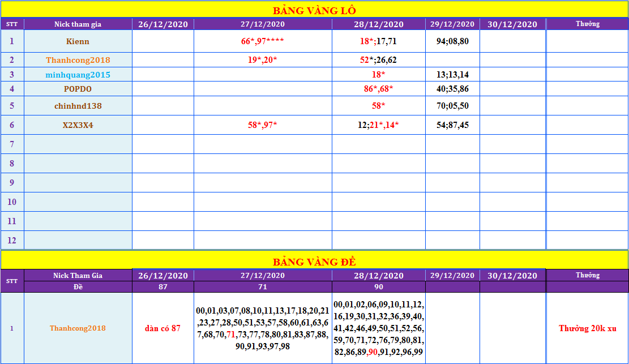
Task: Click 'Thanhcong2018' in the Lô table
Action: click(x=78, y=60)
